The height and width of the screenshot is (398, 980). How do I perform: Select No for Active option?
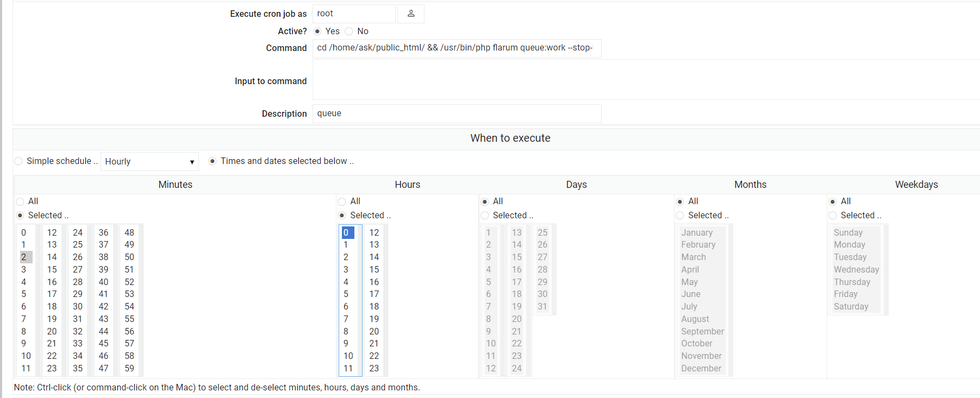pos(349,31)
